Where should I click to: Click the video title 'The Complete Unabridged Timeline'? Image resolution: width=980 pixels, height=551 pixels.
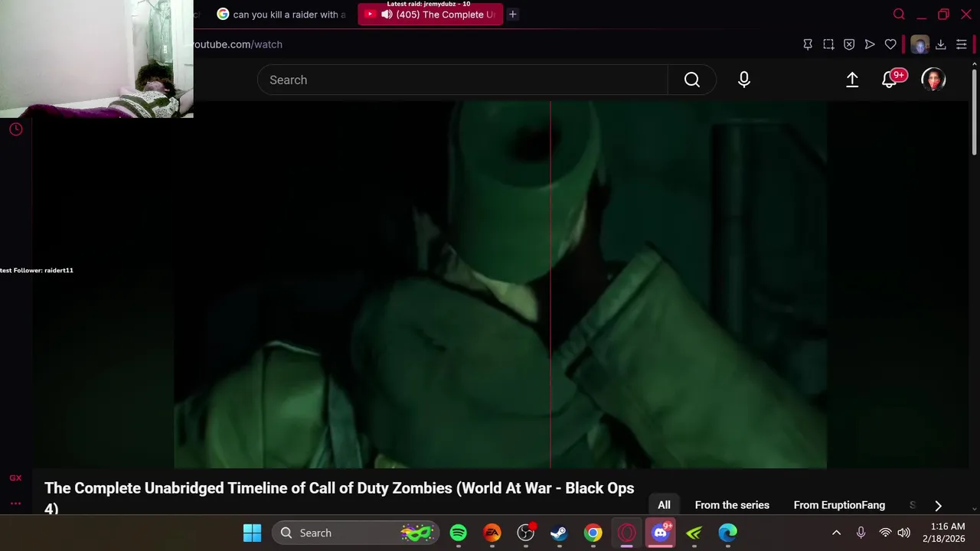point(339,497)
